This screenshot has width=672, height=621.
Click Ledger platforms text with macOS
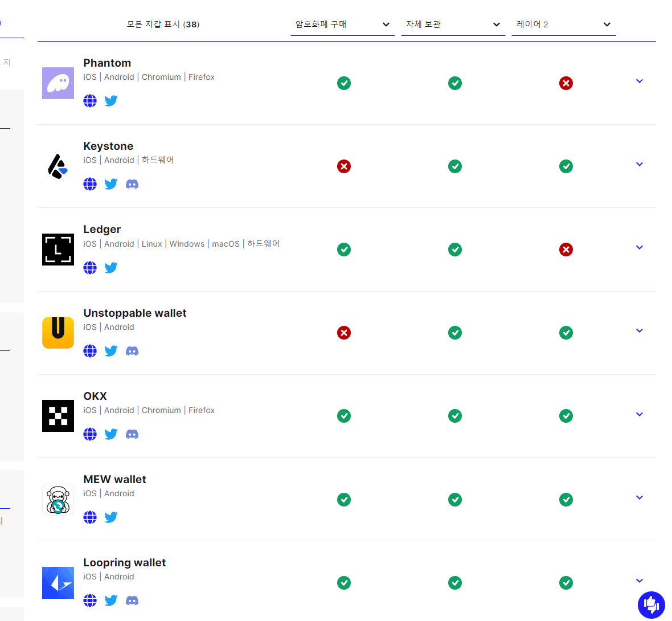click(181, 244)
